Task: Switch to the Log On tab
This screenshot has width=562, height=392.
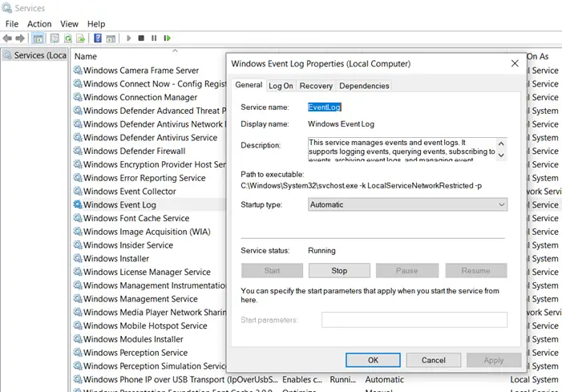Action: click(x=281, y=86)
